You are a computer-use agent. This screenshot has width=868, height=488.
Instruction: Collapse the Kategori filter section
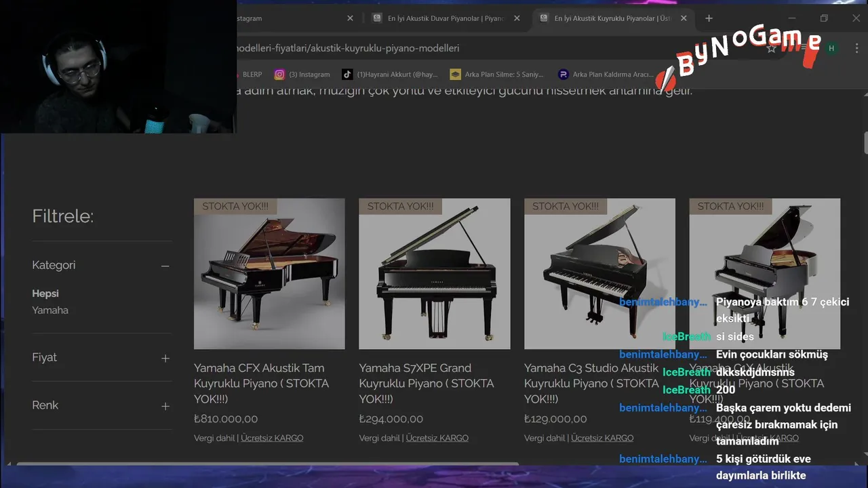pos(165,266)
